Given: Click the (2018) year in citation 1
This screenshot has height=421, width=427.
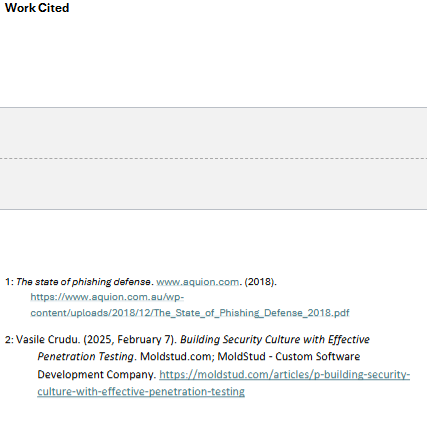Looking at the screenshot, I should coord(260,282).
